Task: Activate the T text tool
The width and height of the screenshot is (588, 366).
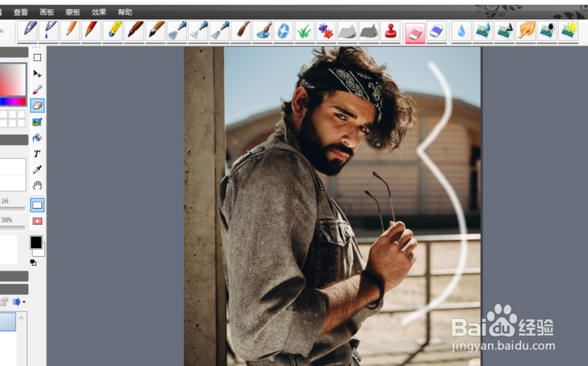Action: point(36,154)
